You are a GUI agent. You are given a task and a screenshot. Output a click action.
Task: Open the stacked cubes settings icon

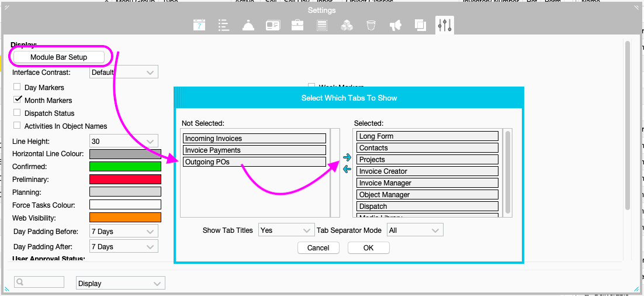(x=347, y=26)
